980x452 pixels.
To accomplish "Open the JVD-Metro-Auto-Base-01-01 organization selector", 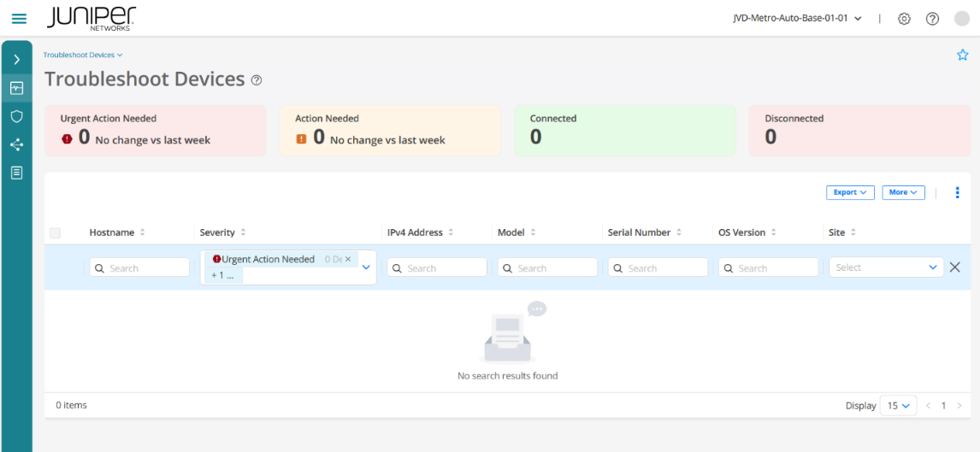I will [x=797, y=18].
